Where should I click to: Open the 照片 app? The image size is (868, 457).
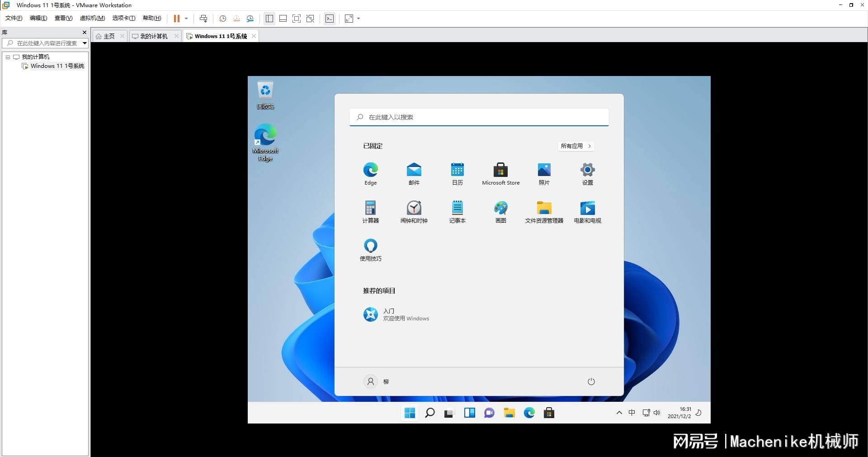(x=544, y=174)
